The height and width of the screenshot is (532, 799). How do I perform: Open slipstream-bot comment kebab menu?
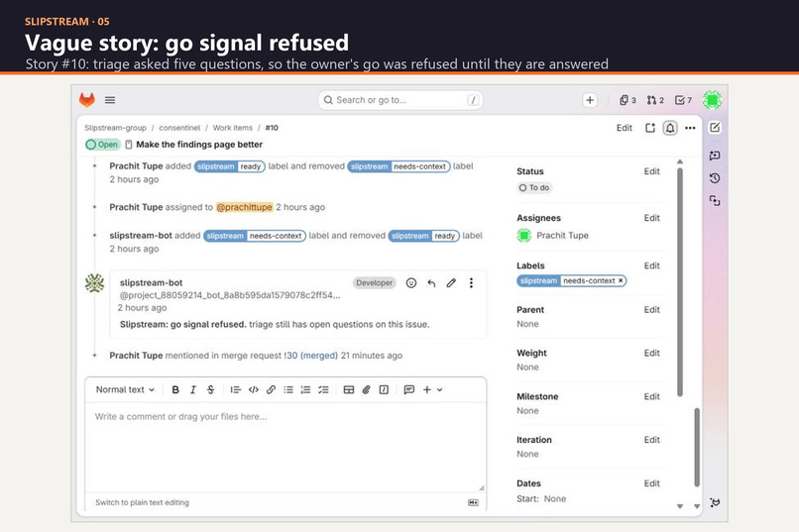point(471,283)
